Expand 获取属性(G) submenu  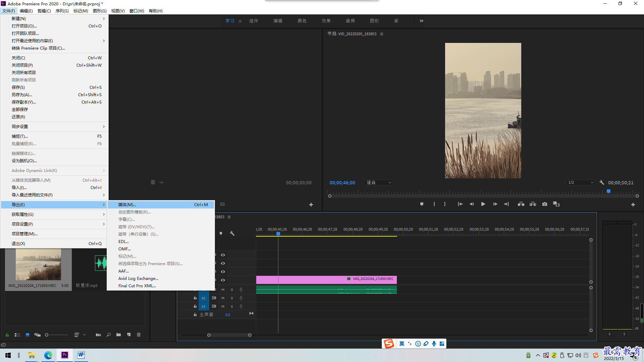(54, 215)
